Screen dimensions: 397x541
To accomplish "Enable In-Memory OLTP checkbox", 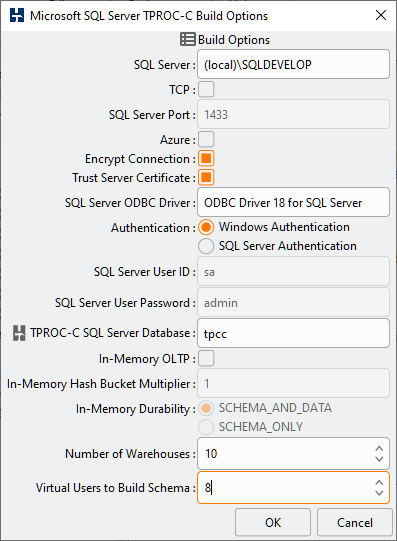I will (x=206, y=358).
